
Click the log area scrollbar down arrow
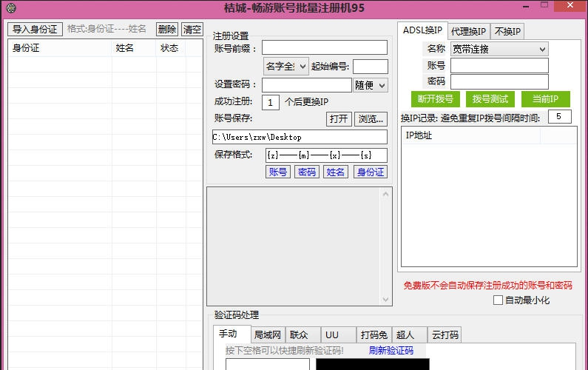click(x=385, y=300)
